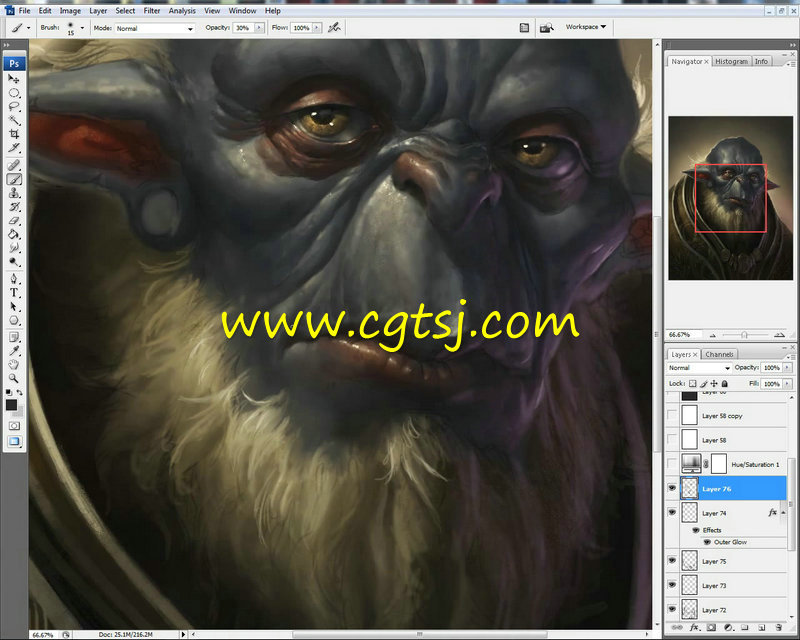Screen dimensions: 800x640
Task: Show Layer 58 copy visibility
Action: [672, 415]
